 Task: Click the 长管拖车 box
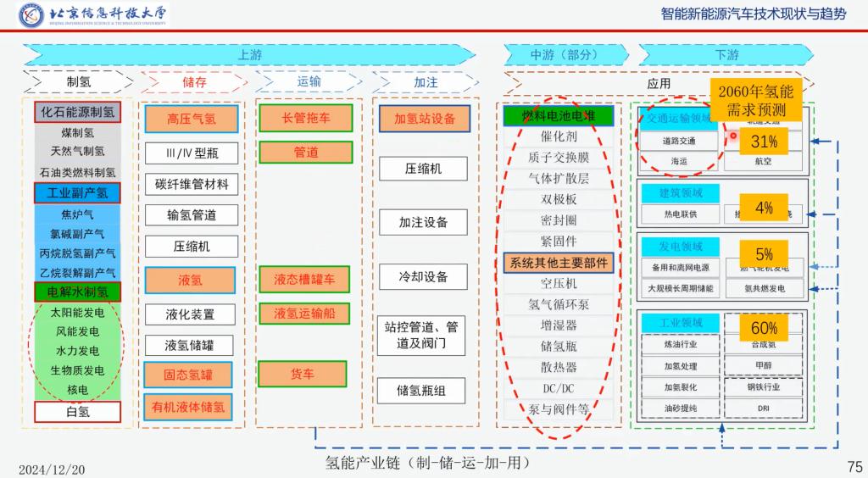(x=306, y=119)
